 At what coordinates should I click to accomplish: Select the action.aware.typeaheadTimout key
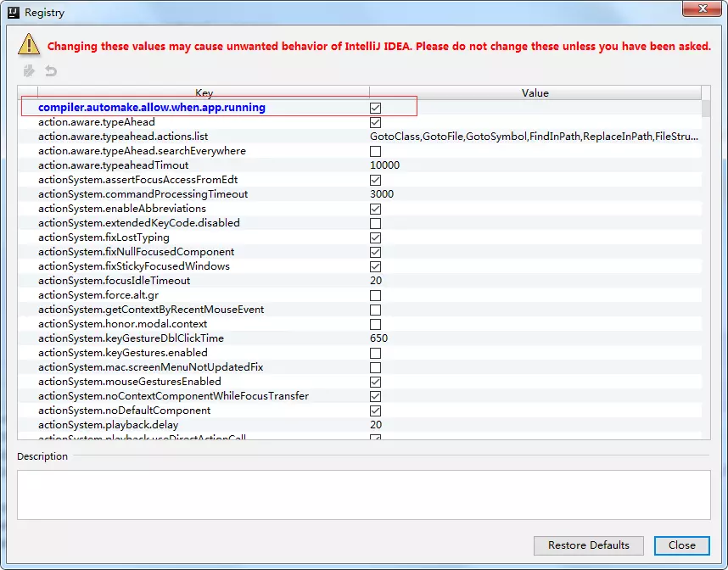114,165
